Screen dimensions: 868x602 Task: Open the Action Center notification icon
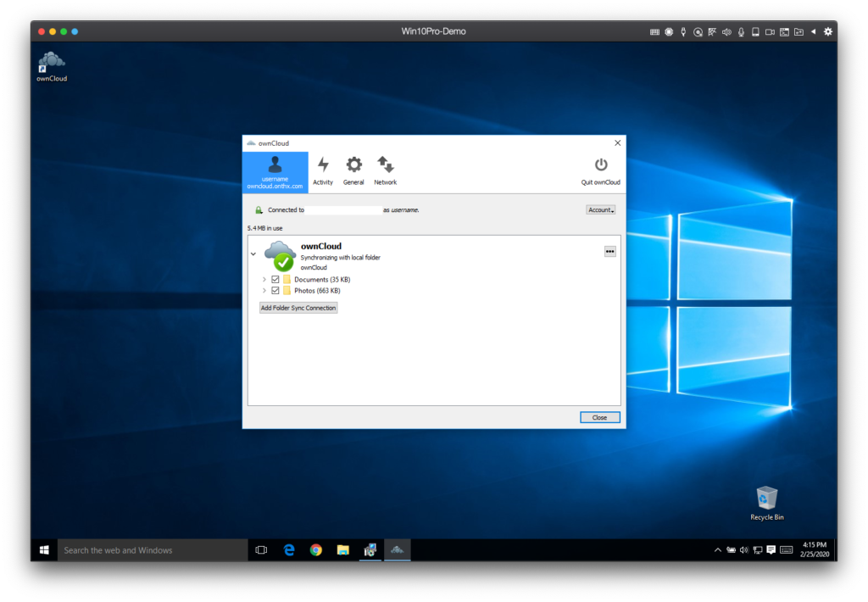(771, 550)
